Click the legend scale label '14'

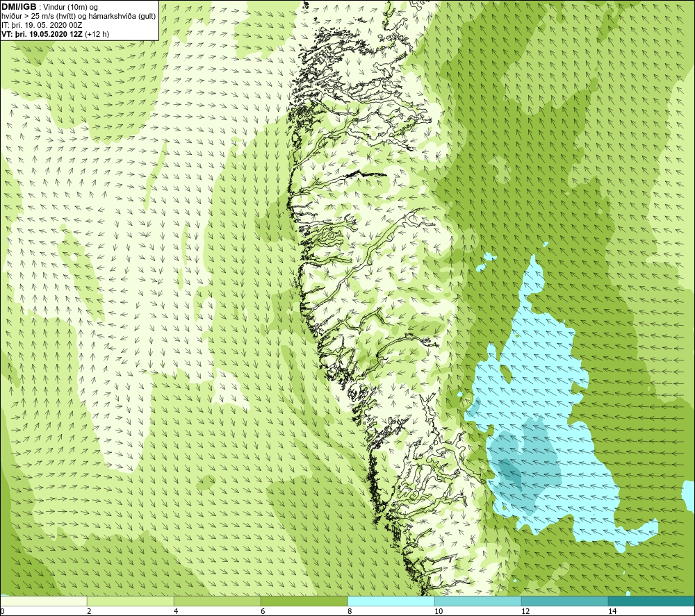pos(612,611)
